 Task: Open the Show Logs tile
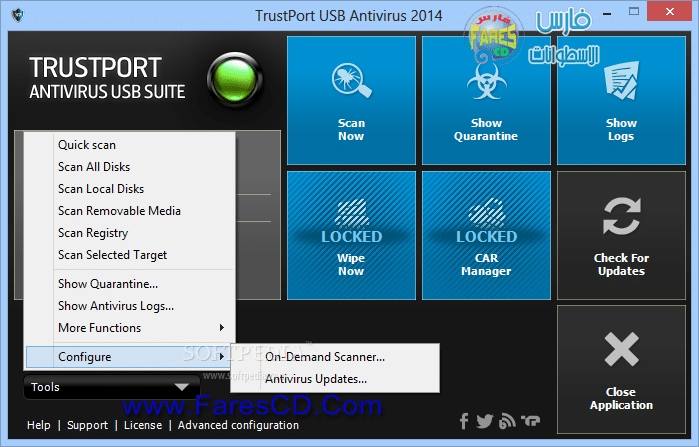coord(621,101)
